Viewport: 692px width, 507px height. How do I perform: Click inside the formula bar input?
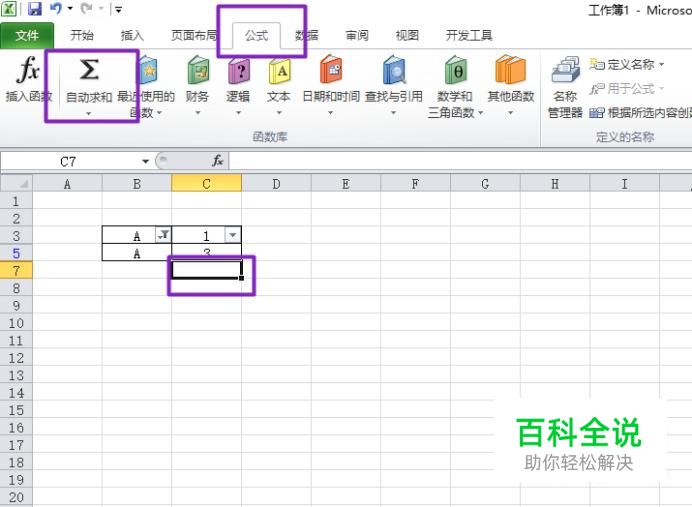pos(460,161)
